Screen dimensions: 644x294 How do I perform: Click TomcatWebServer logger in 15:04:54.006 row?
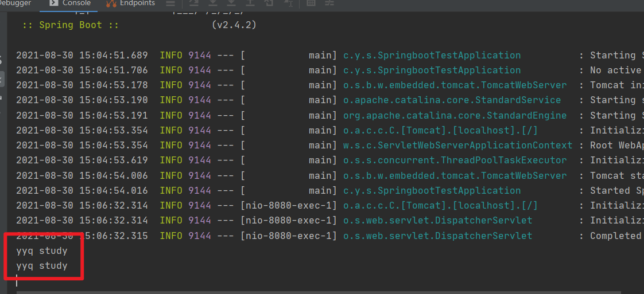pos(455,176)
